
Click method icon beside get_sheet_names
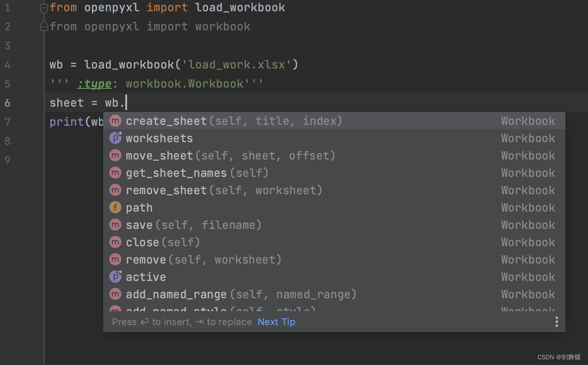pyautogui.click(x=115, y=173)
